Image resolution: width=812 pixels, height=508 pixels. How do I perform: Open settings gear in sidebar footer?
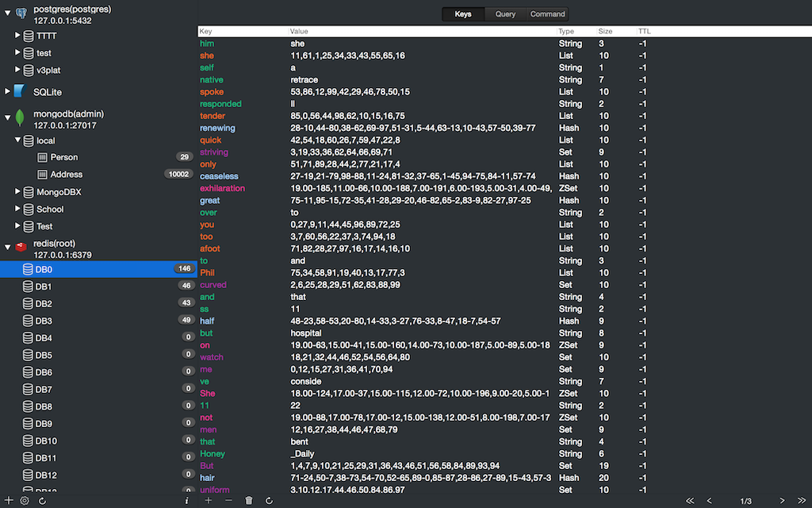coord(25,501)
